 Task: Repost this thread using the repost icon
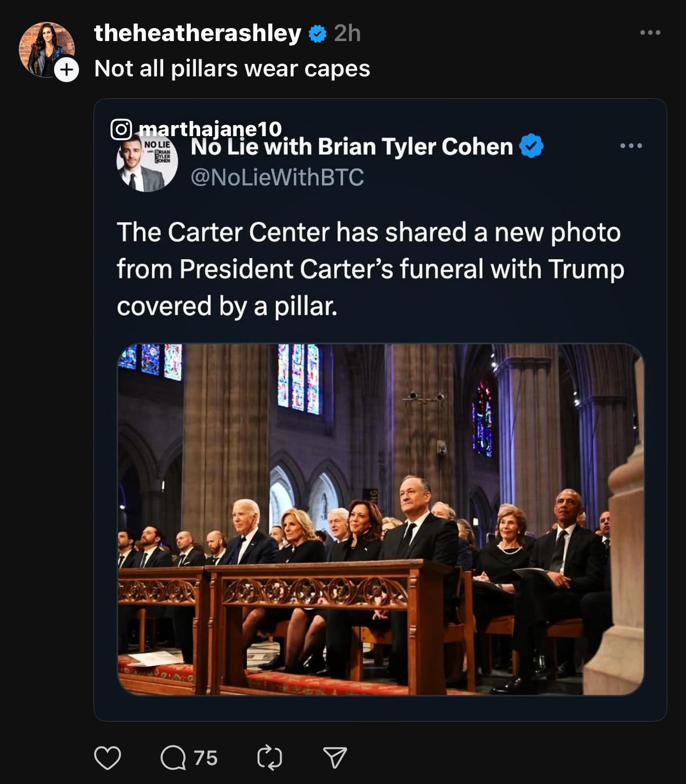270,758
